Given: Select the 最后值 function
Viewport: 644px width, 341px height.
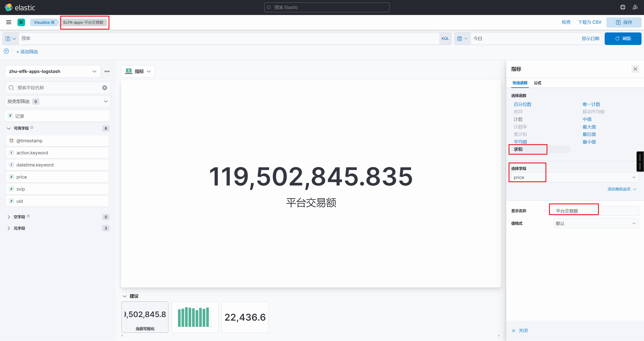Looking at the screenshot, I should tap(589, 134).
